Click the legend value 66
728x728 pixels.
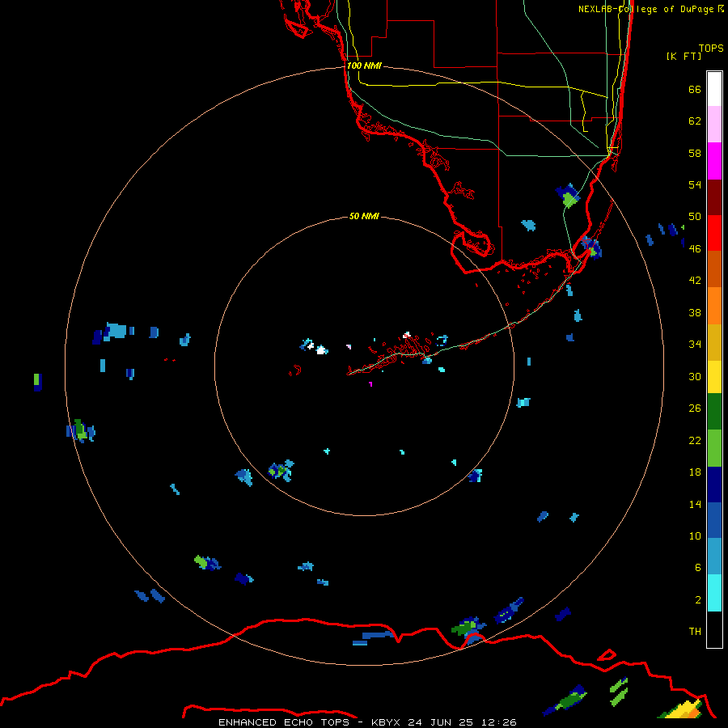click(x=695, y=89)
